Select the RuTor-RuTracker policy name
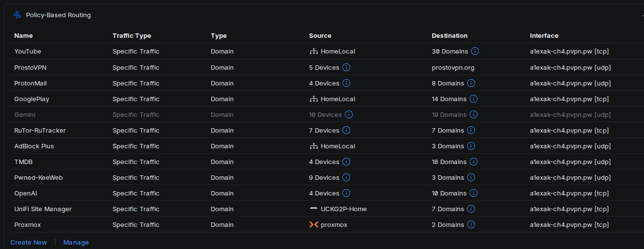This screenshot has height=249, width=644. 40,130
